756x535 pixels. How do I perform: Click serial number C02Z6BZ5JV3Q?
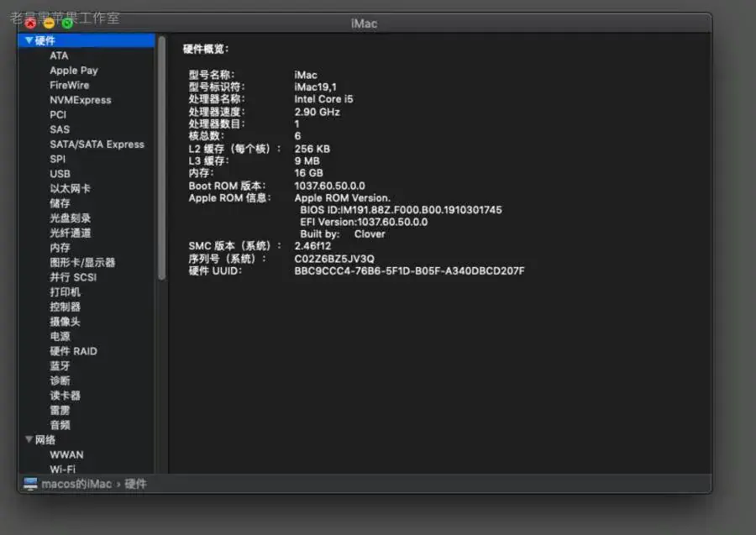(x=334, y=259)
